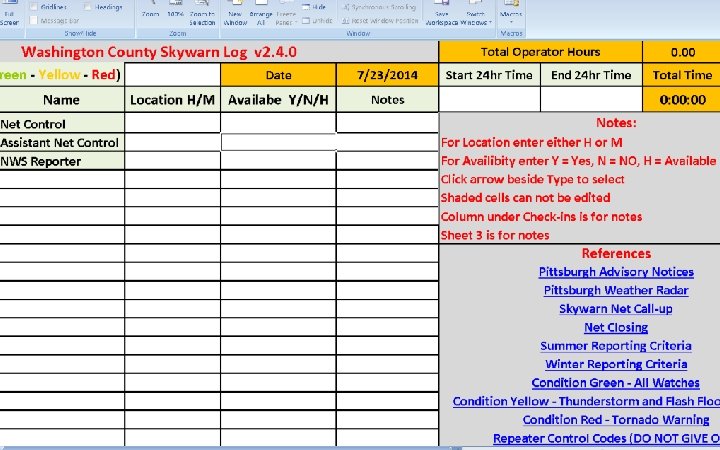Click the End 24hr Time header

click(x=591, y=75)
